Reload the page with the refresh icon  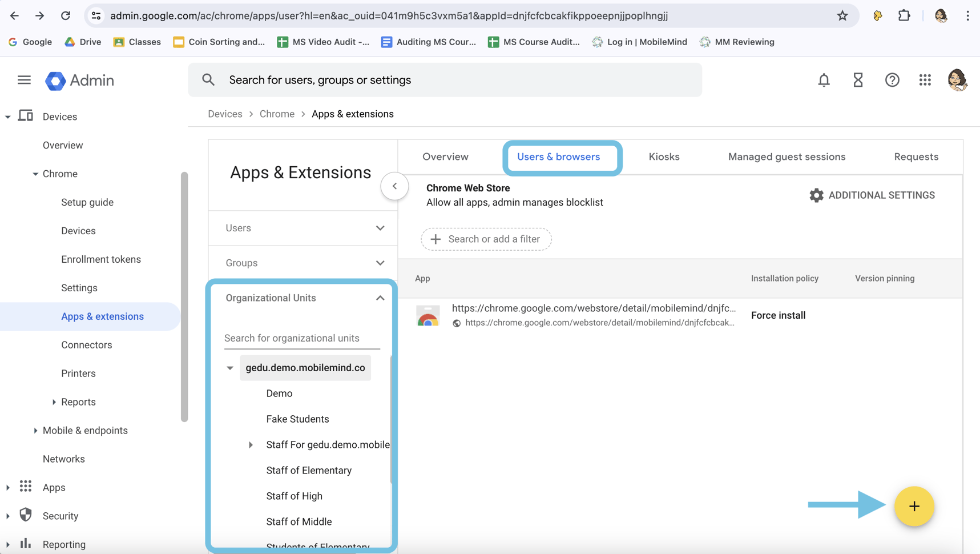tap(65, 15)
